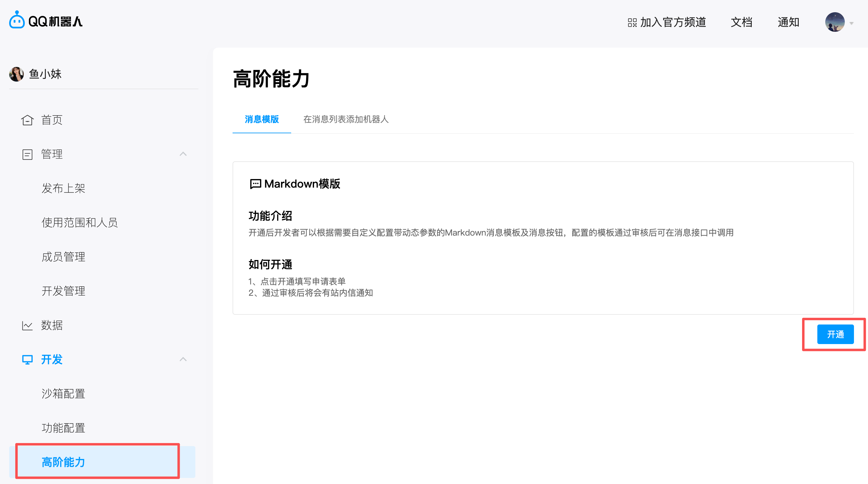
Task: Switch to 在消息列表添加机器人 tab
Action: coord(346,119)
